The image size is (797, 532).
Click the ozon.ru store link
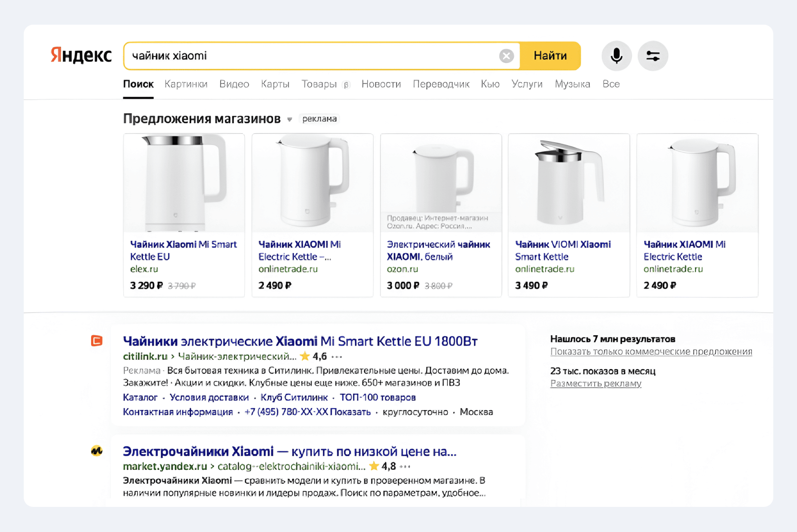coord(402,269)
